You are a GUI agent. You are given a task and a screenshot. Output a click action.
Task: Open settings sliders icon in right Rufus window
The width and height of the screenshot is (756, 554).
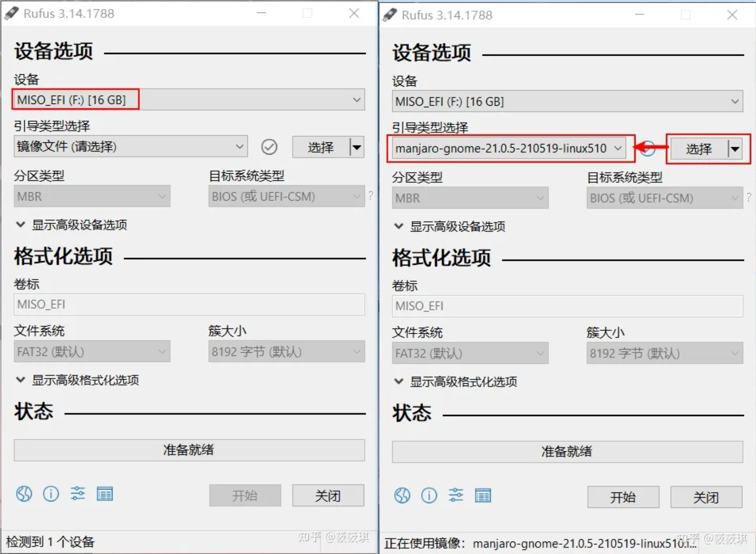click(456, 495)
